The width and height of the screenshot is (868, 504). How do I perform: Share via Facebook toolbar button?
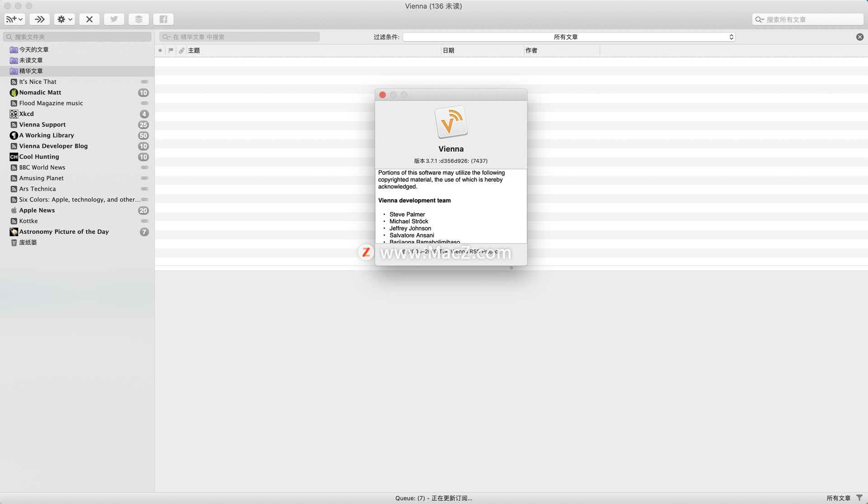[x=163, y=19]
